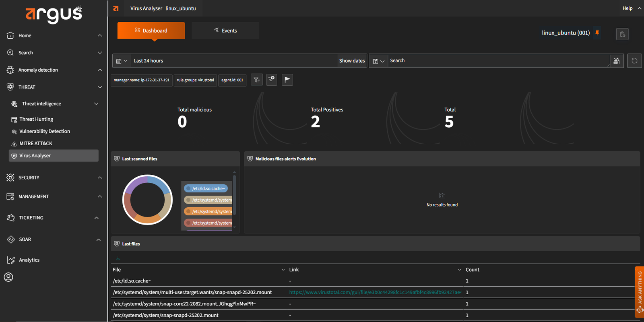644x322 pixels.
Task: Unpin the linux_ubuntu (001) agent pin icon
Action: tap(597, 33)
